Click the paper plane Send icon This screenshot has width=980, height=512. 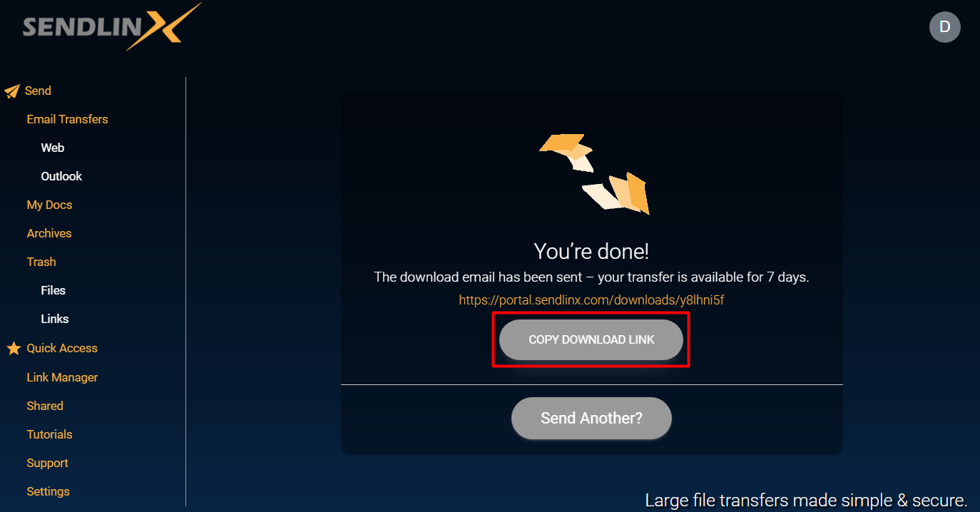click(12, 91)
